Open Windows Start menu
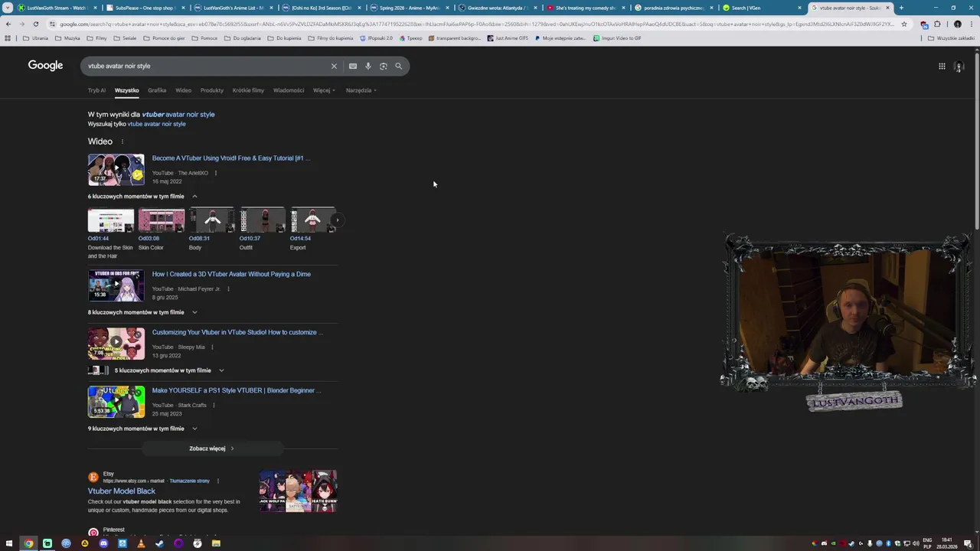Viewport: 980px width, 551px height. [9, 543]
